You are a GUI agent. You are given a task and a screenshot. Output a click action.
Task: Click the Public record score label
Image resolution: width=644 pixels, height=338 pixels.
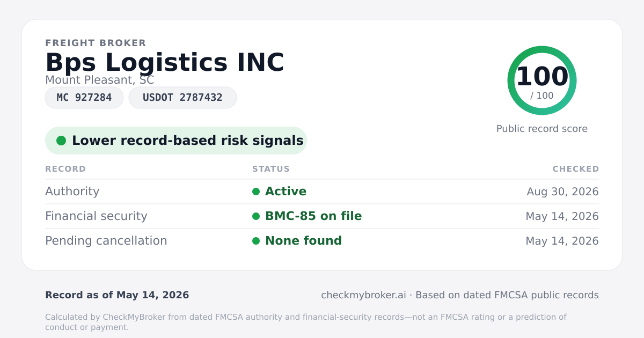coord(542,129)
